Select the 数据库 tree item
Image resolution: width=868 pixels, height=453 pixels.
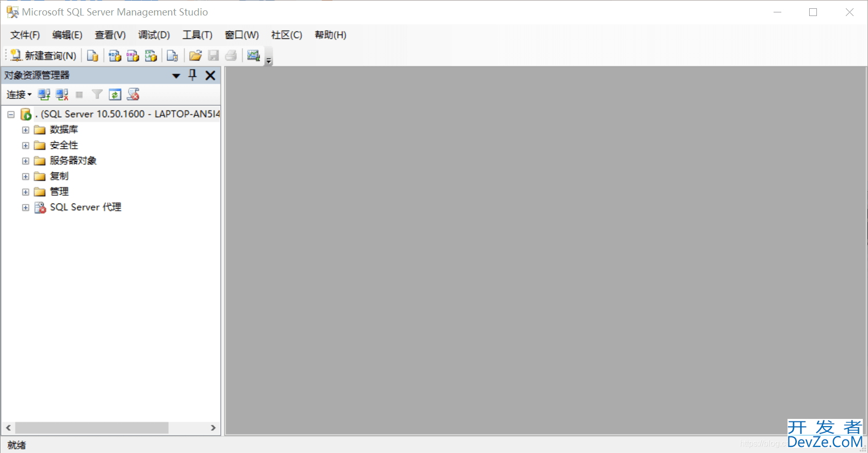click(x=64, y=130)
